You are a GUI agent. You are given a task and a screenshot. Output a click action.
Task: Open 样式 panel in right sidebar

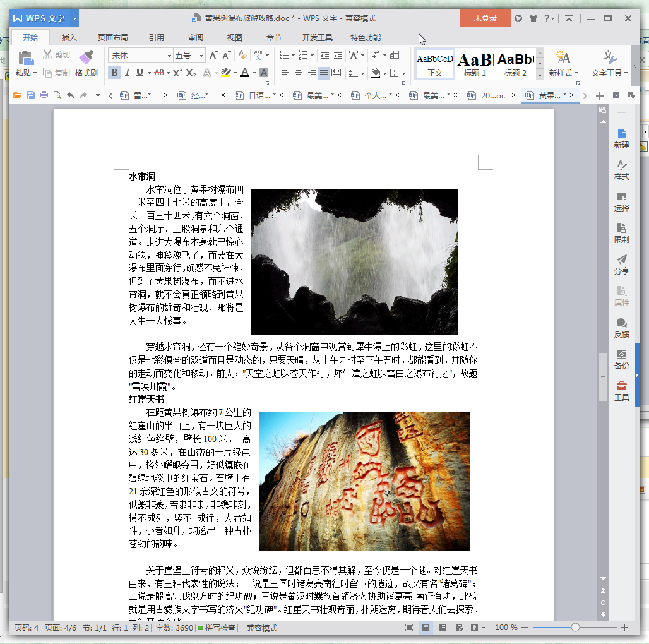click(x=621, y=170)
